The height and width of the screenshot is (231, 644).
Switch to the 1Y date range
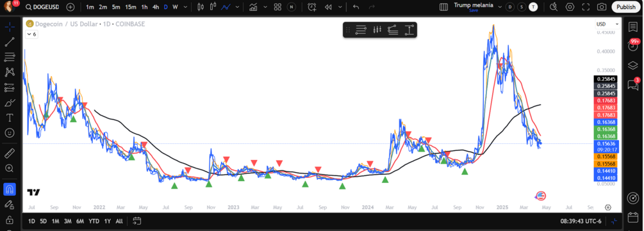[107, 221]
